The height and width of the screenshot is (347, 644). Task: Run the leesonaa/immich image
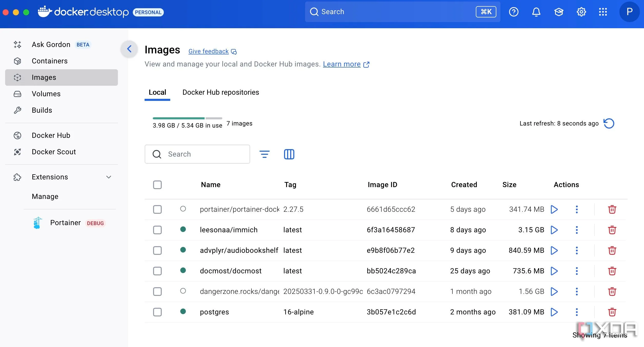[554, 230]
